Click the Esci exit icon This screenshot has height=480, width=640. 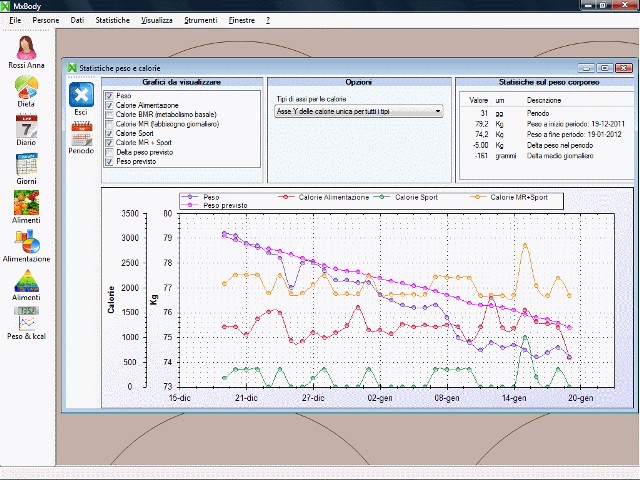[x=81, y=96]
